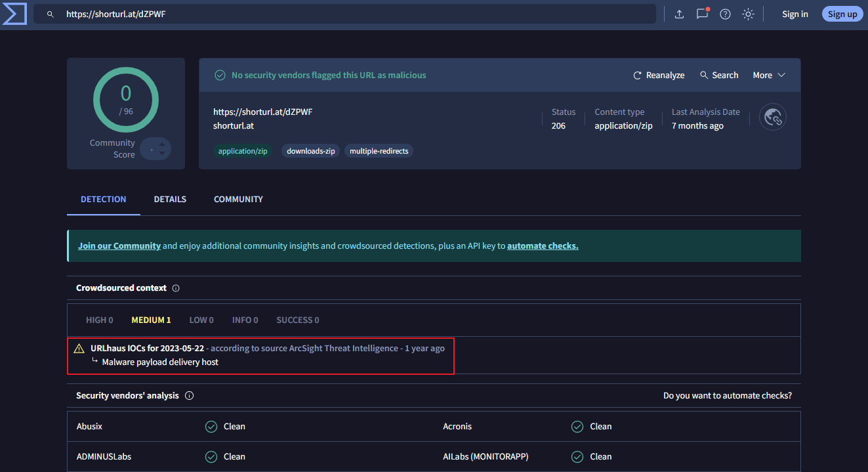The height and width of the screenshot is (472, 868).
Task: Click Last Analysis Date 7 months ago
Action: 697,126
